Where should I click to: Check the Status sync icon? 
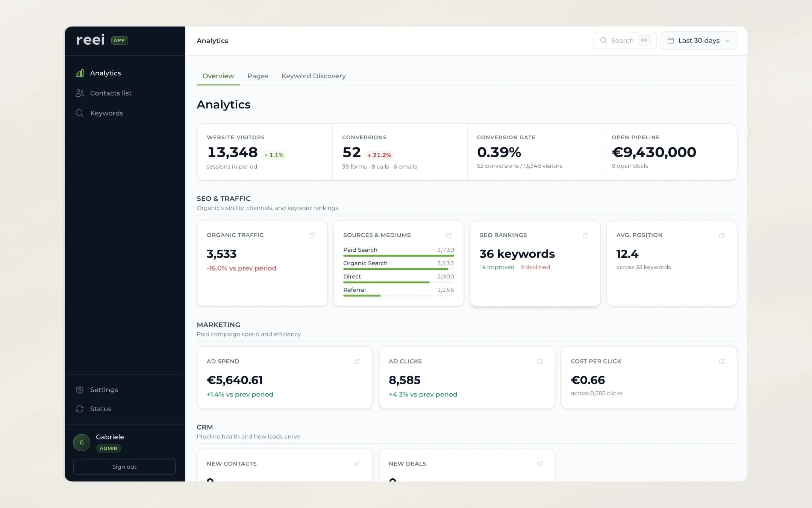80,409
